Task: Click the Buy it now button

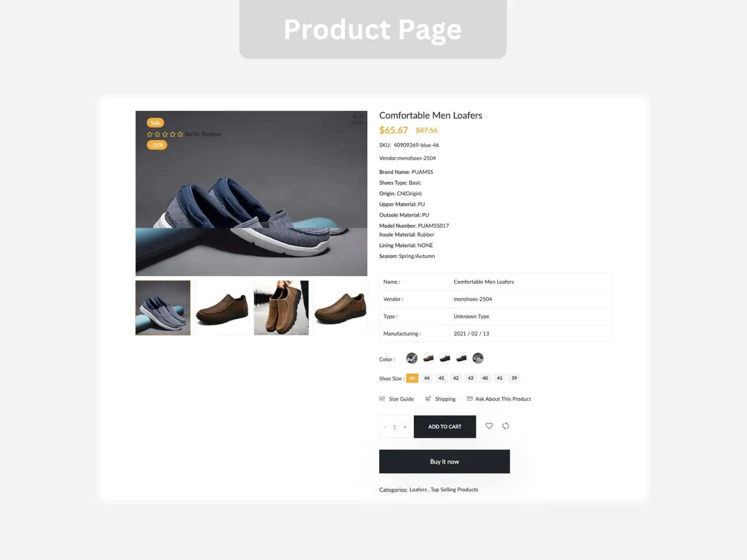Action: 445,461
